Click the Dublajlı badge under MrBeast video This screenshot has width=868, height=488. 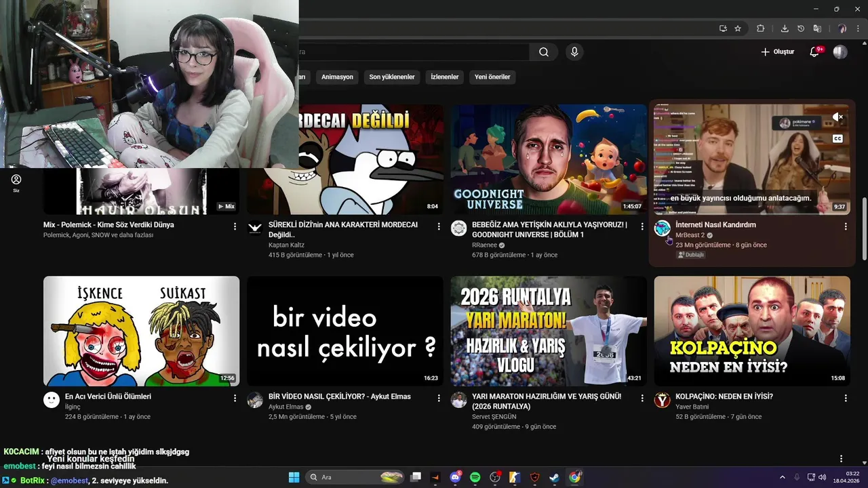tap(691, 255)
